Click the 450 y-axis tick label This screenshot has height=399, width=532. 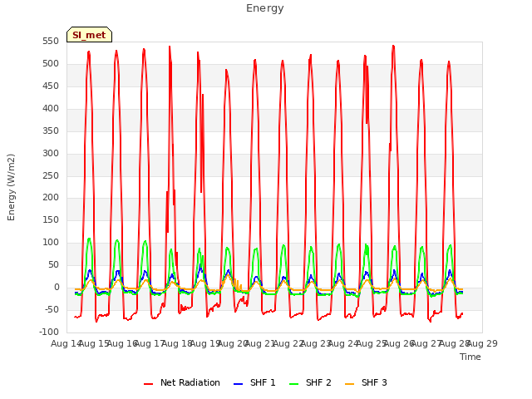(51, 86)
